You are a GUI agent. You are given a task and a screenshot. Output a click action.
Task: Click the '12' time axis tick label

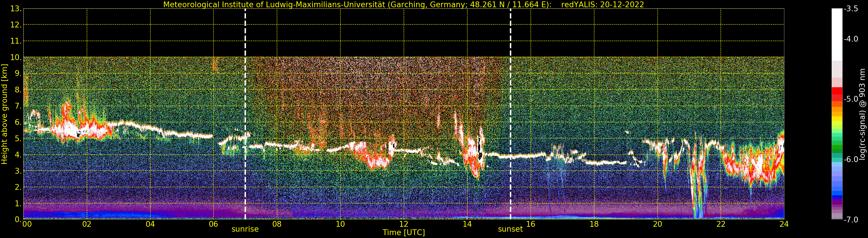pos(404,224)
